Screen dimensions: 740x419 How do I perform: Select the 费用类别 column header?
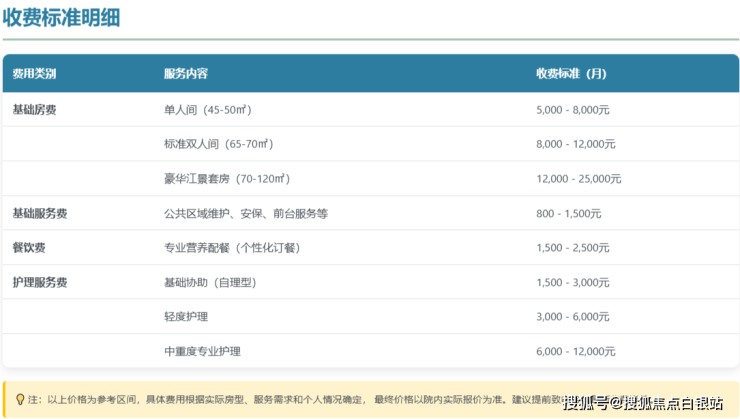34,74
